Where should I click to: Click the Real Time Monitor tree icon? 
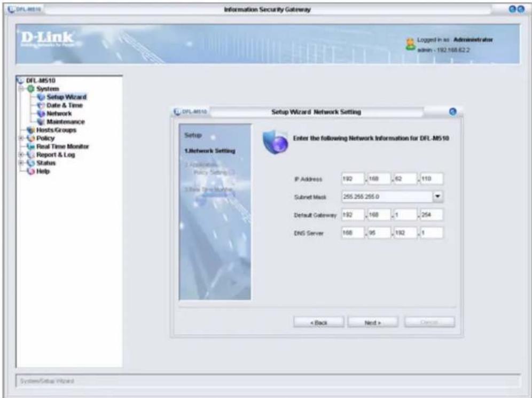pyautogui.click(x=31, y=146)
